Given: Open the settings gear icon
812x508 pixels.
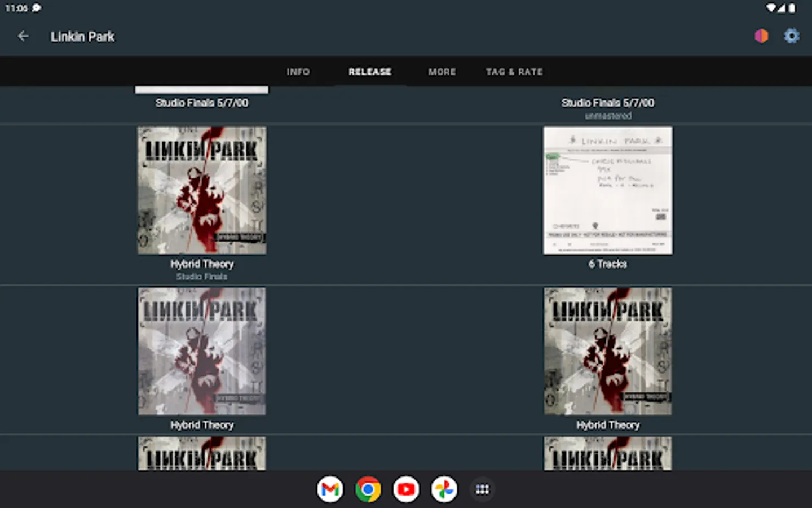Looking at the screenshot, I should coord(792,36).
